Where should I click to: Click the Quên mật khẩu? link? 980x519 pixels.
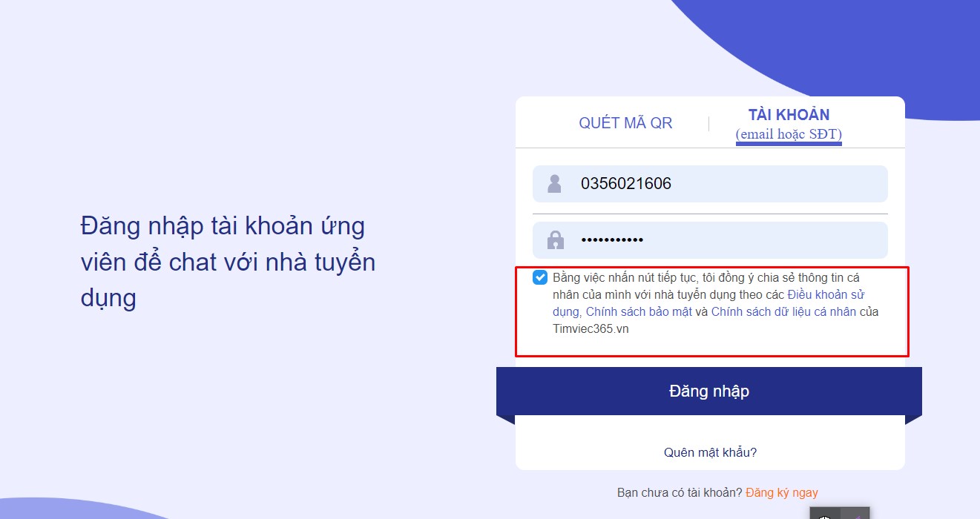coord(710,452)
